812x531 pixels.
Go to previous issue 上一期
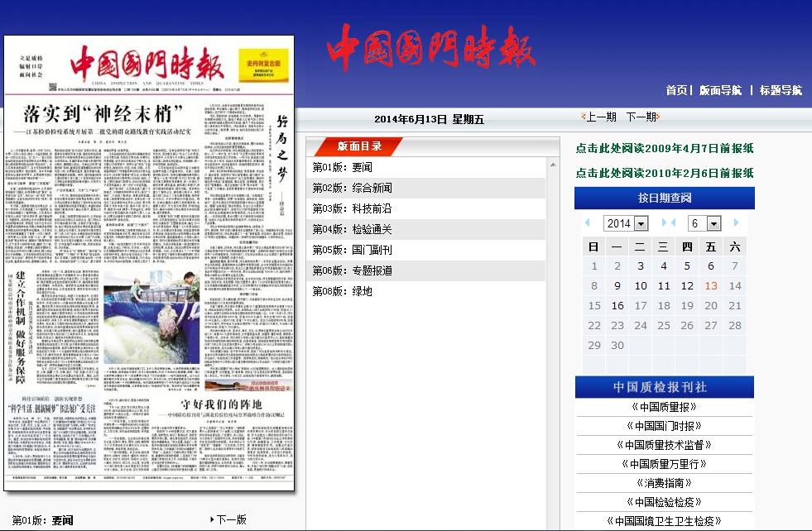click(x=600, y=117)
